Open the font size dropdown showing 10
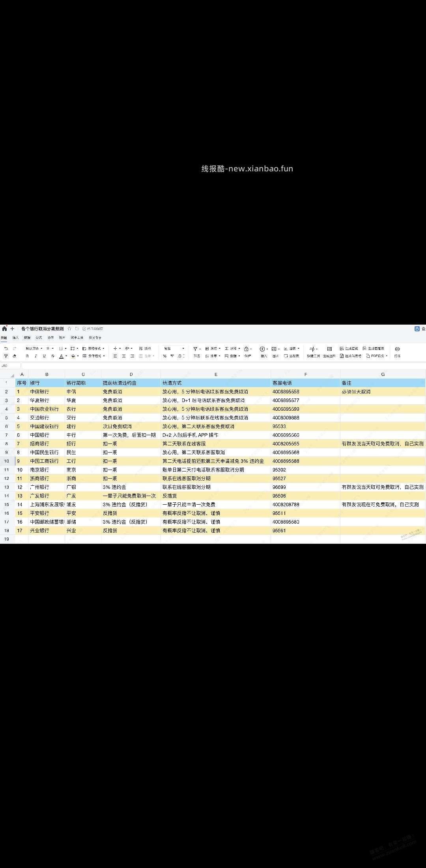The height and width of the screenshot is (868, 426). [x=50, y=349]
